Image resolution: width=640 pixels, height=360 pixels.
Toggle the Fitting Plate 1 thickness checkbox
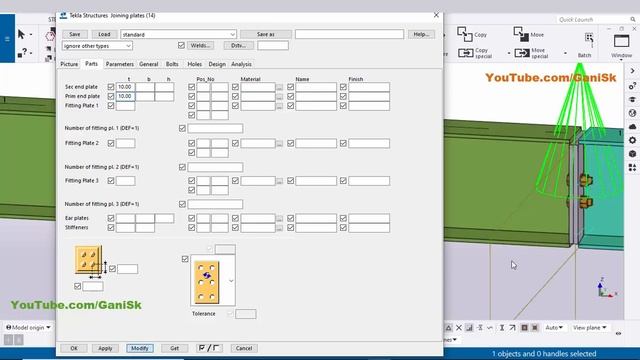coord(111,106)
